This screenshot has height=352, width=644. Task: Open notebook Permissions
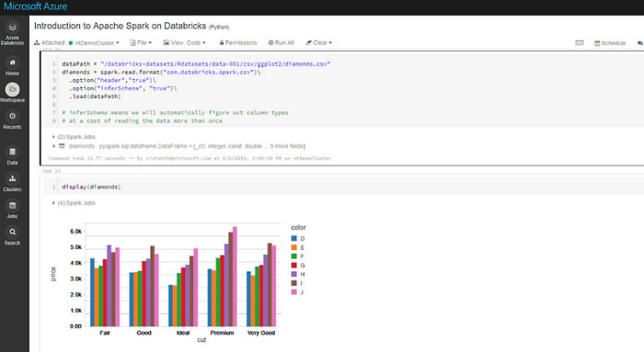pos(237,42)
